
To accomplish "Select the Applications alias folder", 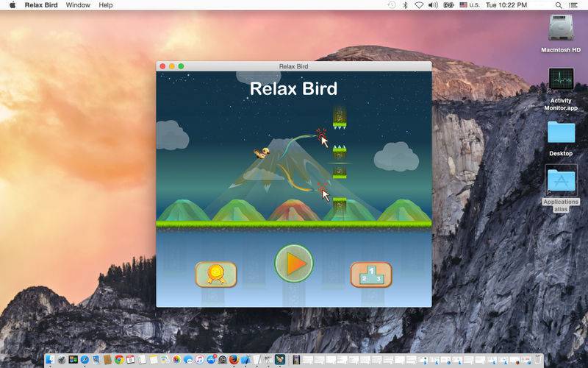I will pos(561,180).
